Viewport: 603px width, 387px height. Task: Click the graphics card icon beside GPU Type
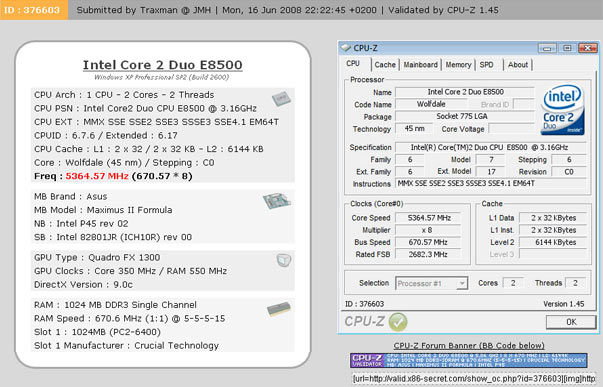(x=284, y=260)
